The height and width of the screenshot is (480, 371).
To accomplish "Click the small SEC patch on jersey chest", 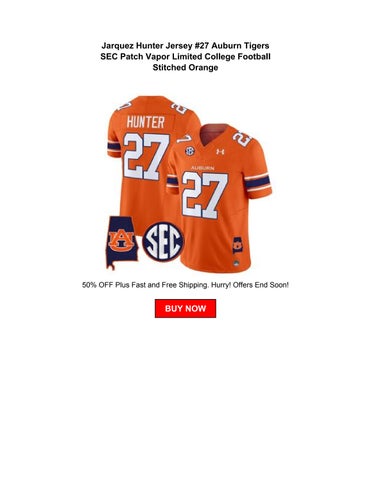I will pos(189,151).
